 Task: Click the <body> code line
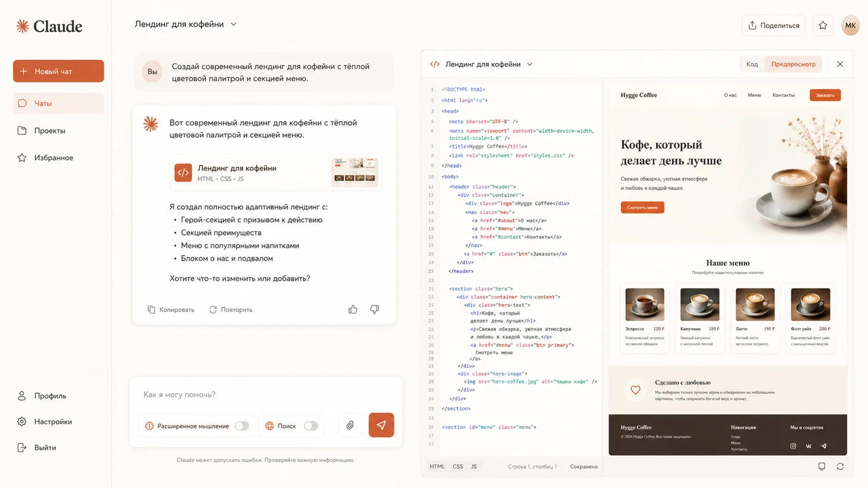click(x=450, y=177)
